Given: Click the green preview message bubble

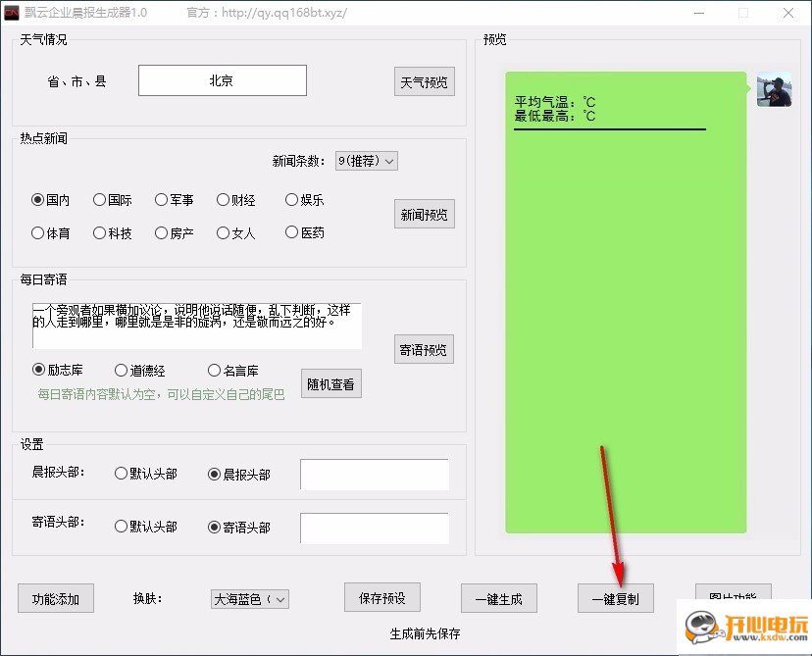Looking at the screenshot, I should (x=626, y=302).
